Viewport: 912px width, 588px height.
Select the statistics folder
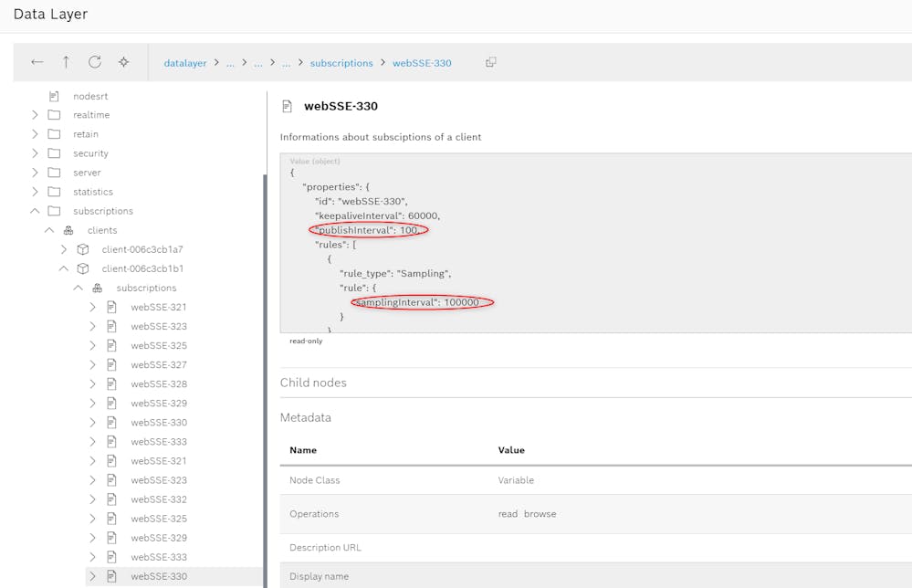pyautogui.click(x=93, y=192)
